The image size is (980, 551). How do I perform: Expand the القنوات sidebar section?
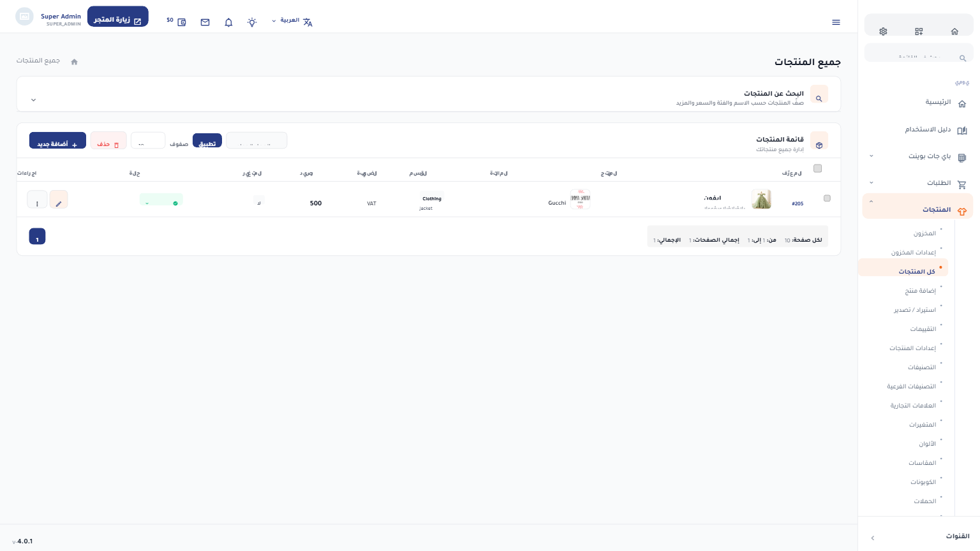click(919, 536)
